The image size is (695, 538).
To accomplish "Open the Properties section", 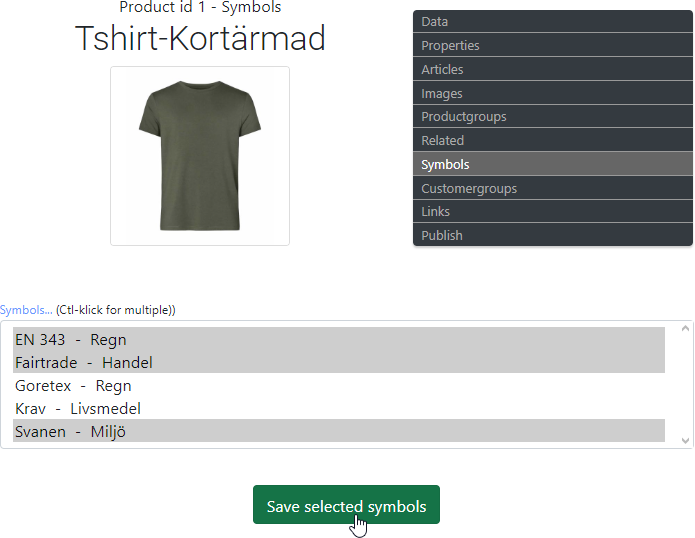I will point(552,46).
